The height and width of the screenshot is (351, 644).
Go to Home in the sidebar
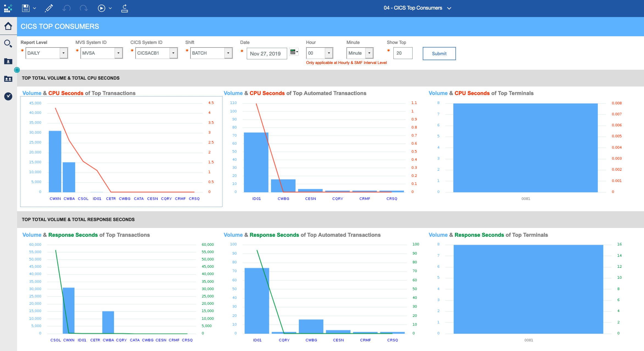(x=8, y=26)
